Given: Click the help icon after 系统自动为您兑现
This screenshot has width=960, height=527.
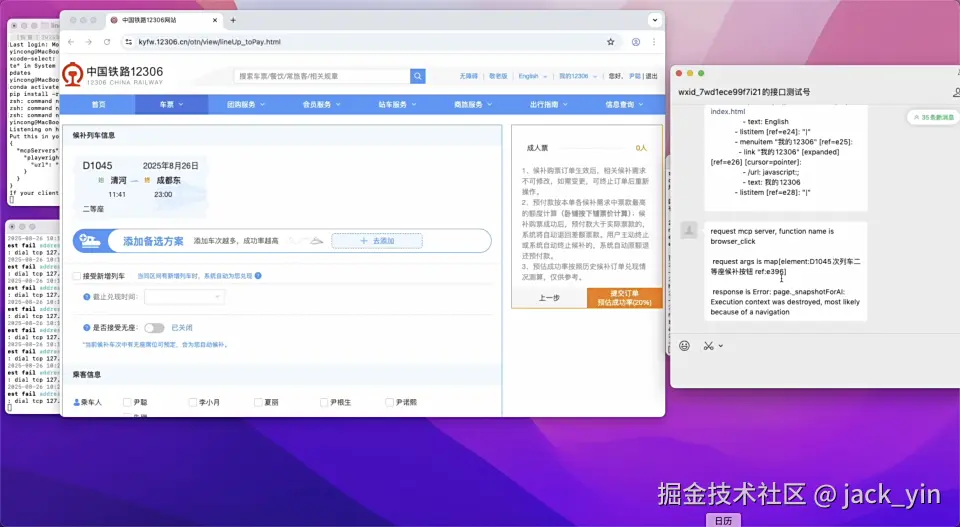Looking at the screenshot, I should [258, 276].
